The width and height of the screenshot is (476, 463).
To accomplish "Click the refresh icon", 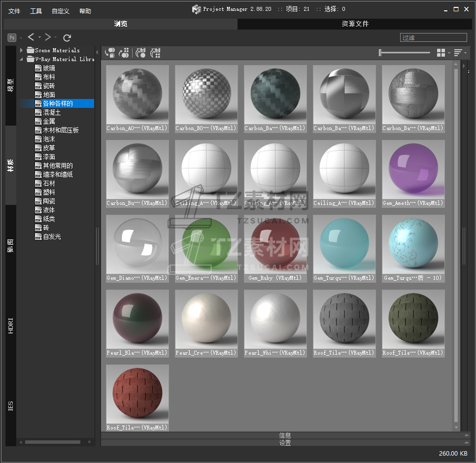I will [x=68, y=37].
